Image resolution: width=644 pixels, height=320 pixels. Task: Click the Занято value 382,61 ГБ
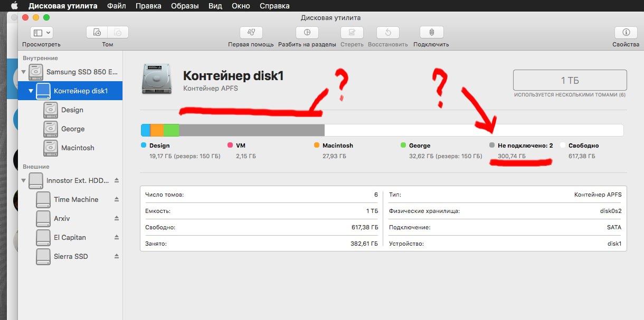point(364,244)
